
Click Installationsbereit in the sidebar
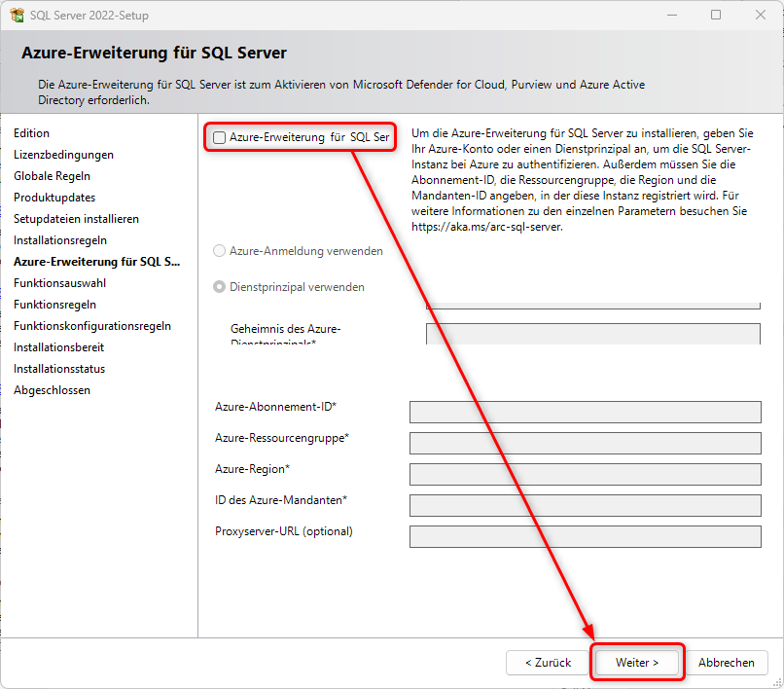[58, 347]
